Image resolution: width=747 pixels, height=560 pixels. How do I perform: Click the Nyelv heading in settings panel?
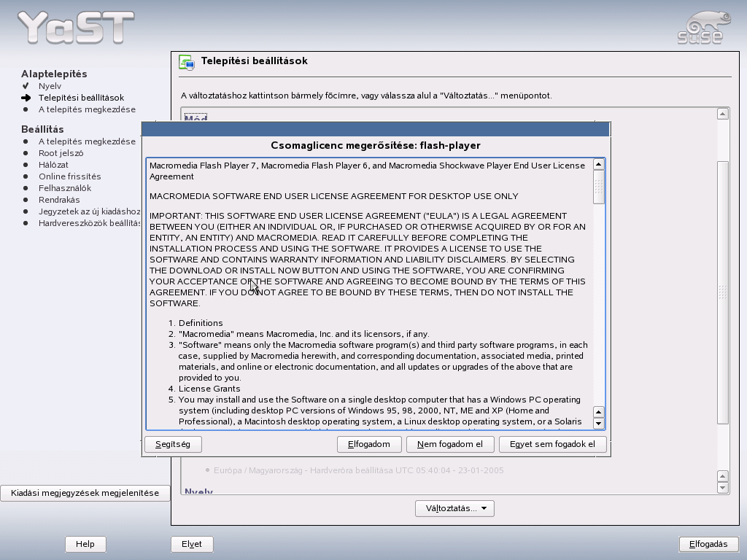click(198, 491)
